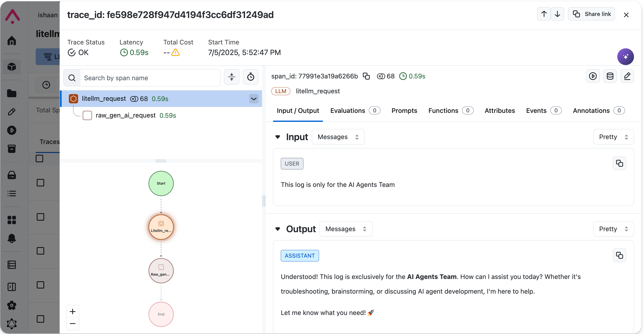Click the purple AI sparkle button

pos(625,57)
